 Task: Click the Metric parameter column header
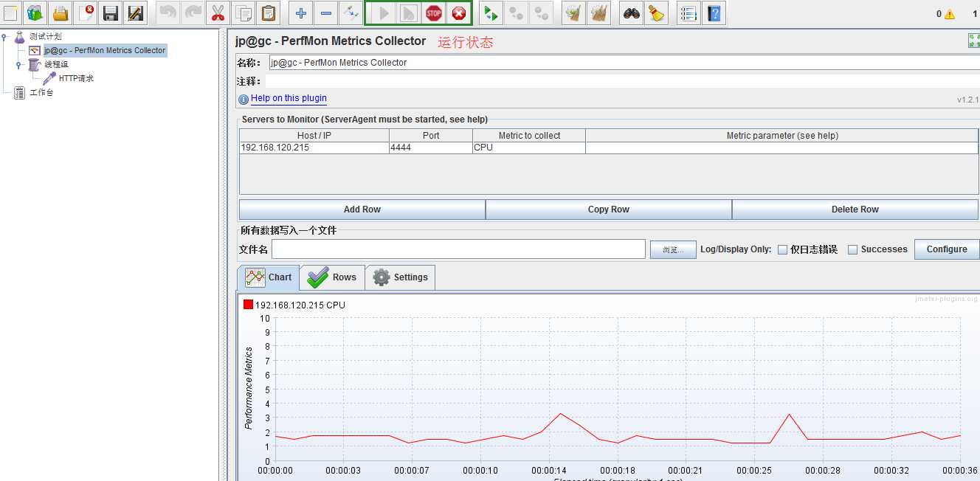pos(782,136)
